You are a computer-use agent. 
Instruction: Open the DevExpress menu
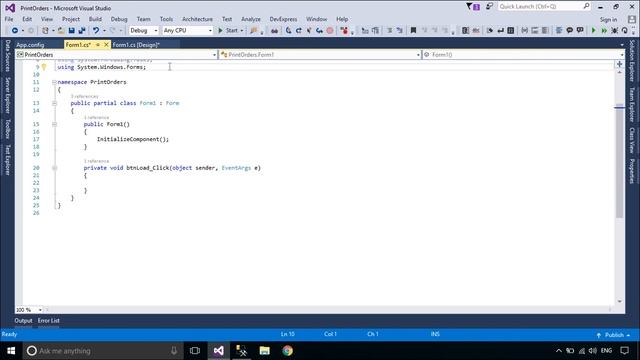pos(283,19)
